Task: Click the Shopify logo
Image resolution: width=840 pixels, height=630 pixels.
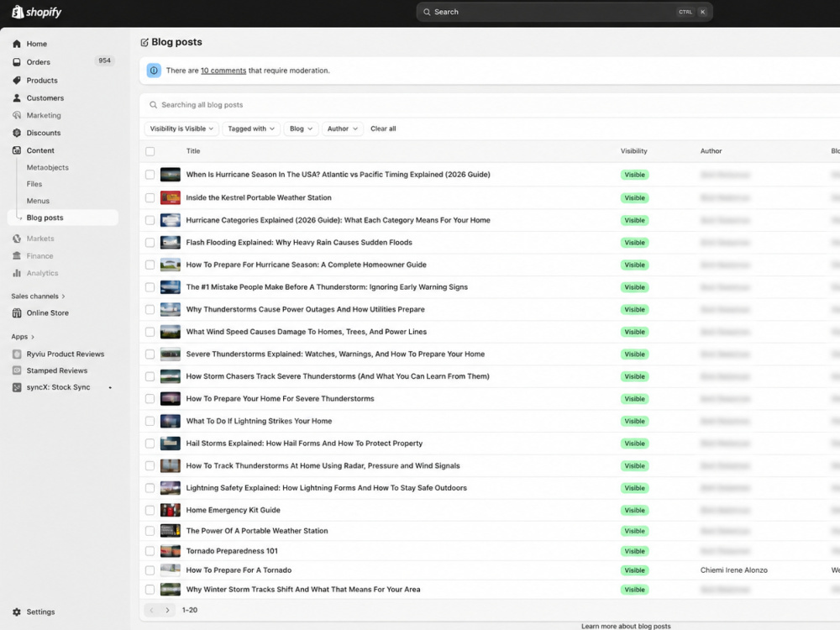Action: (36, 12)
